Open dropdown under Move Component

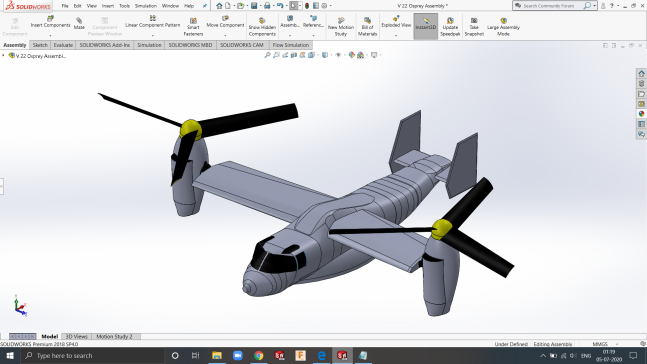[225, 35]
